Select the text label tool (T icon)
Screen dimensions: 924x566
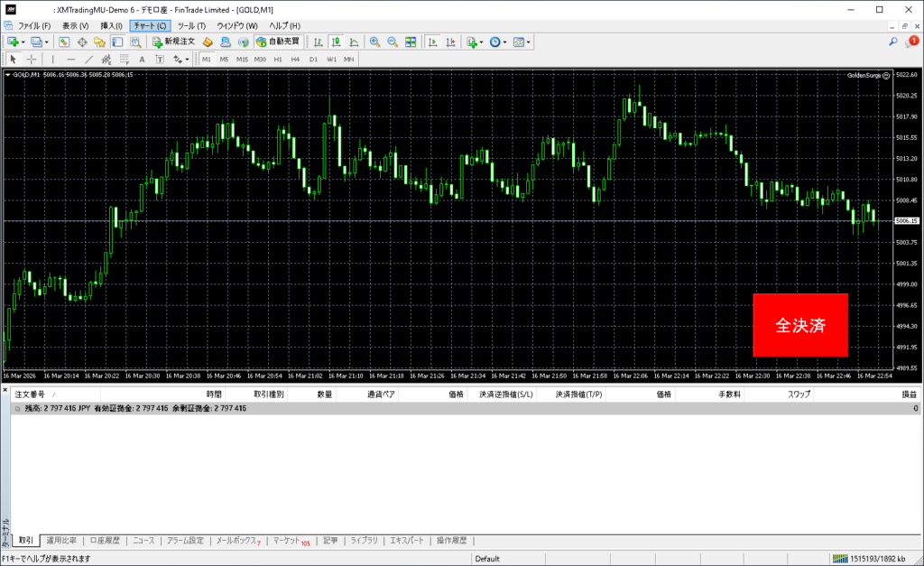(x=159, y=59)
